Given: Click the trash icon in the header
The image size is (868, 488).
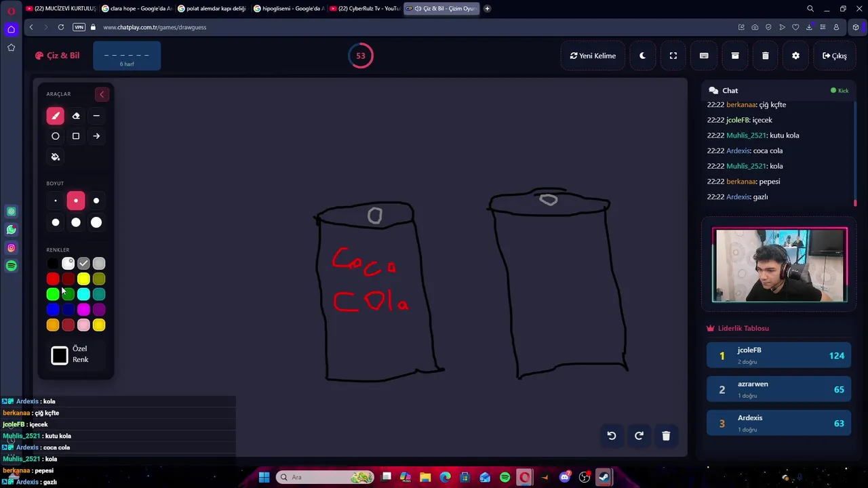Looking at the screenshot, I should point(766,56).
